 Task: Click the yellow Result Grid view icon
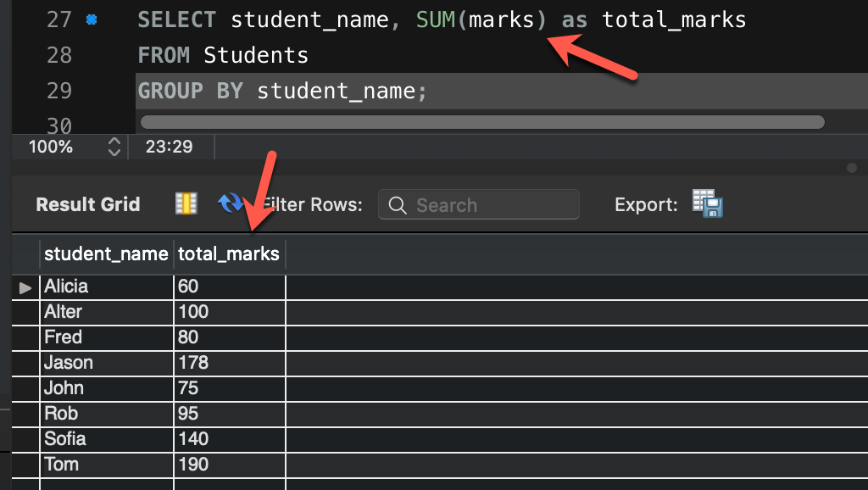pos(186,203)
